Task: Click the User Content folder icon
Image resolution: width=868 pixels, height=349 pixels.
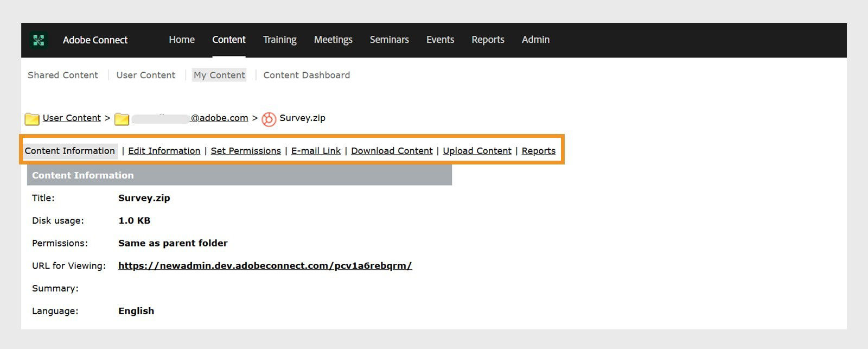Action: point(32,118)
